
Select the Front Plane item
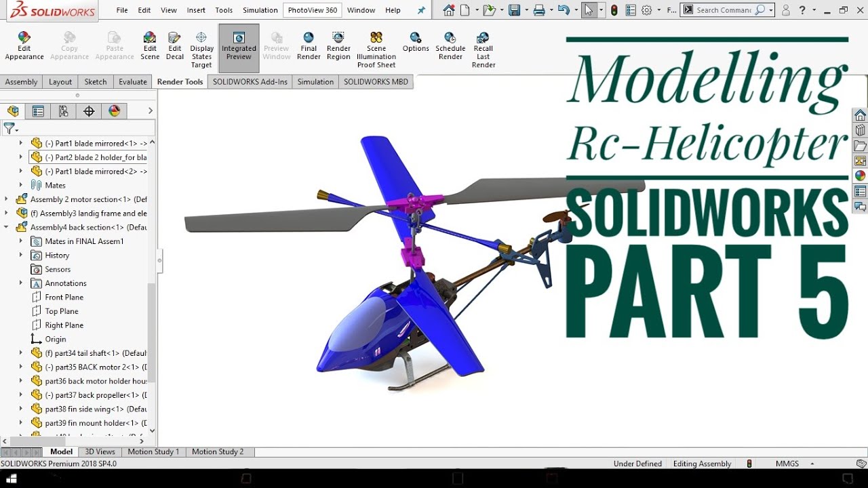tap(64, 297)
